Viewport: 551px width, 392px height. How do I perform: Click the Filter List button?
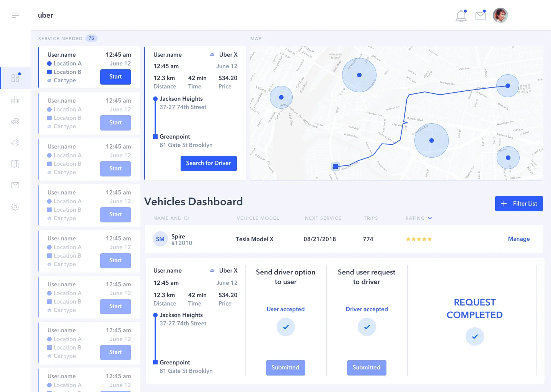pos(519,204)
